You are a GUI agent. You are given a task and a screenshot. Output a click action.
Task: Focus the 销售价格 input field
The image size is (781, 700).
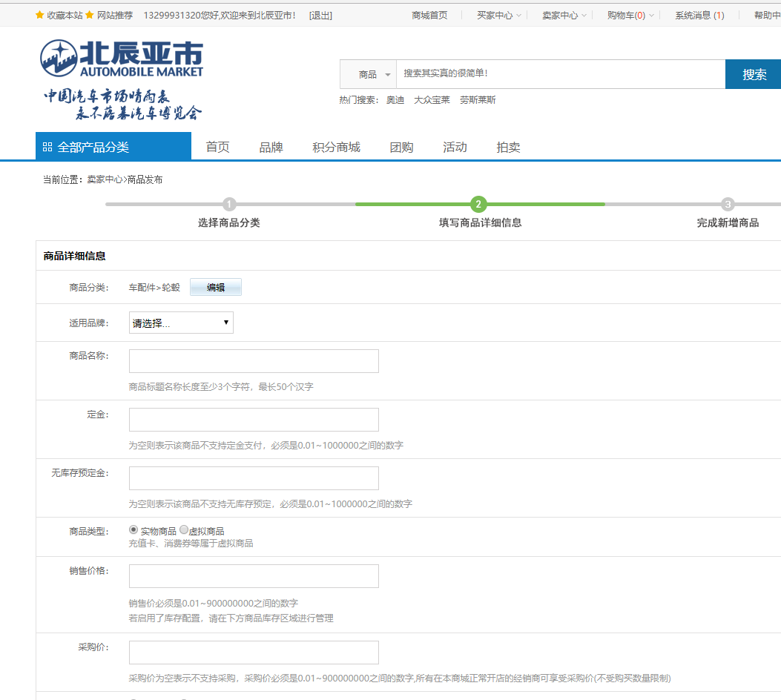point(254,576)
